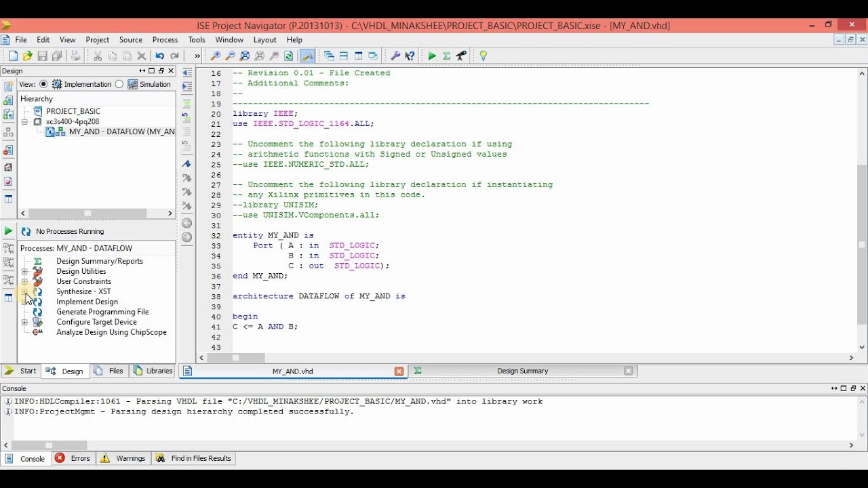Select the Implementation view radio button
Image resolution: width=868 pixels, height=488 pixels.
click(x=43, y=84)
